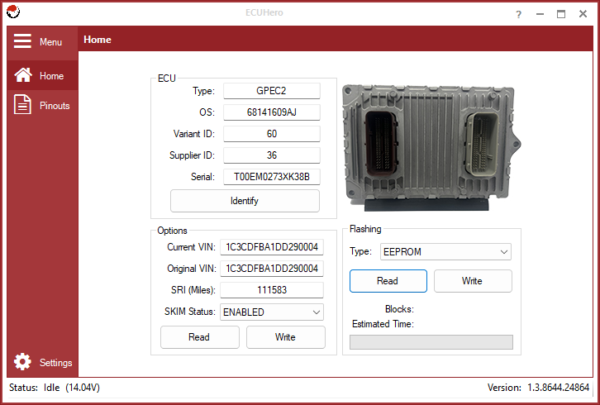The image size is (600, 405).
Task: Close the ECUHero window
Action: tap(583, 14)
